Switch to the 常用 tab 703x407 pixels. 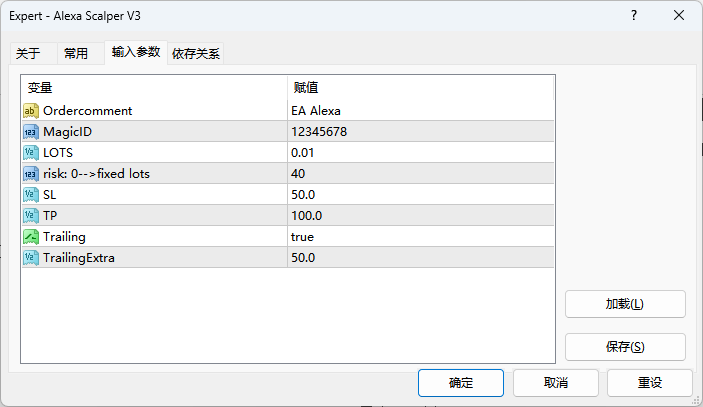[x=76, y=54]
